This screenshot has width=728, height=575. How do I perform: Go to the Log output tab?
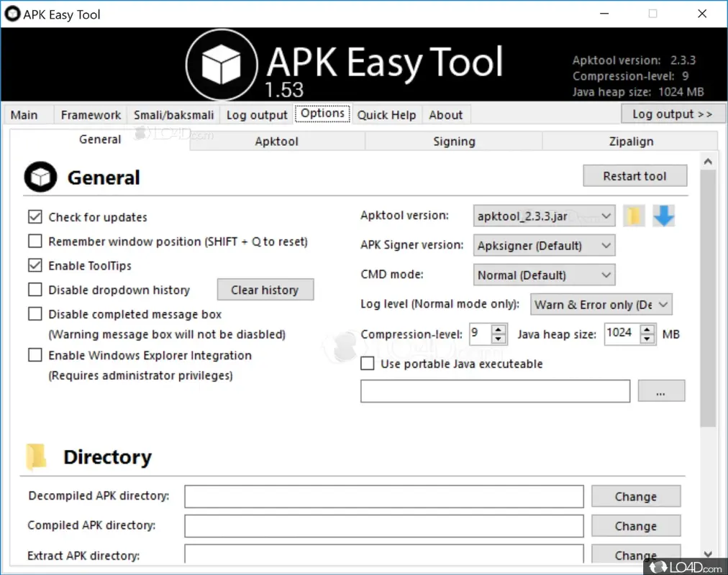tap(257, 115)
